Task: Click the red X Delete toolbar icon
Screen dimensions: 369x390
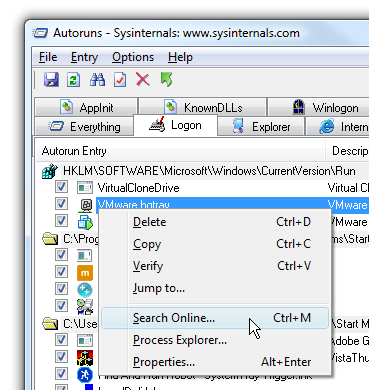Action: (x=143, y=80)
